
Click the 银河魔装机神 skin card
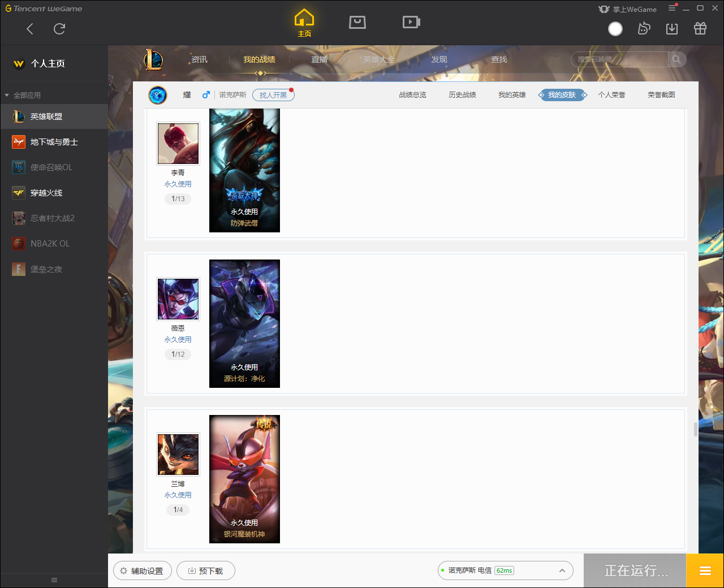[244, 479]
